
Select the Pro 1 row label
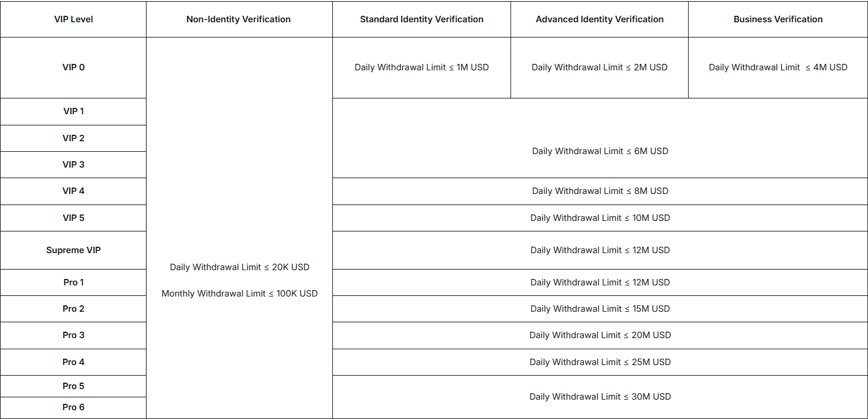click(x=73, y=282)
